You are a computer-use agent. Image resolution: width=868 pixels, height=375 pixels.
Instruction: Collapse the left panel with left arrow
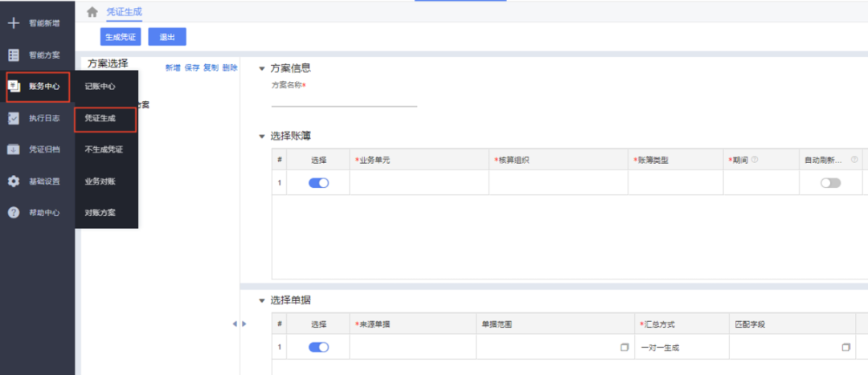coord(234,324)
